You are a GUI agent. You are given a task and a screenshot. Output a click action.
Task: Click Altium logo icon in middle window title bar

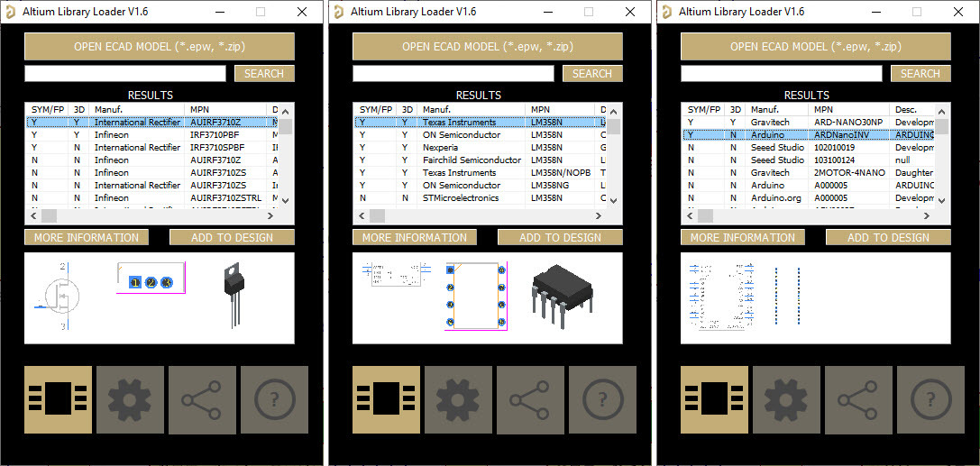click(x=339, y=11)
